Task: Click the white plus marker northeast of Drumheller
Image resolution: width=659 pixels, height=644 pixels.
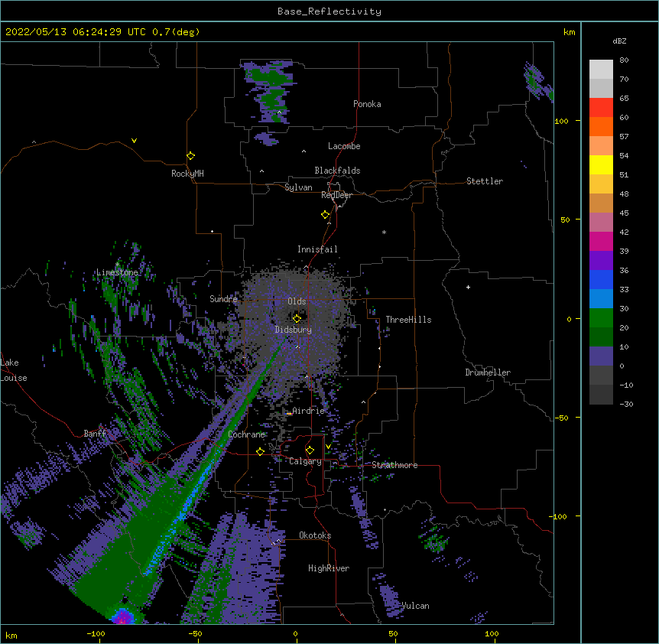Action: click(468, 287)
